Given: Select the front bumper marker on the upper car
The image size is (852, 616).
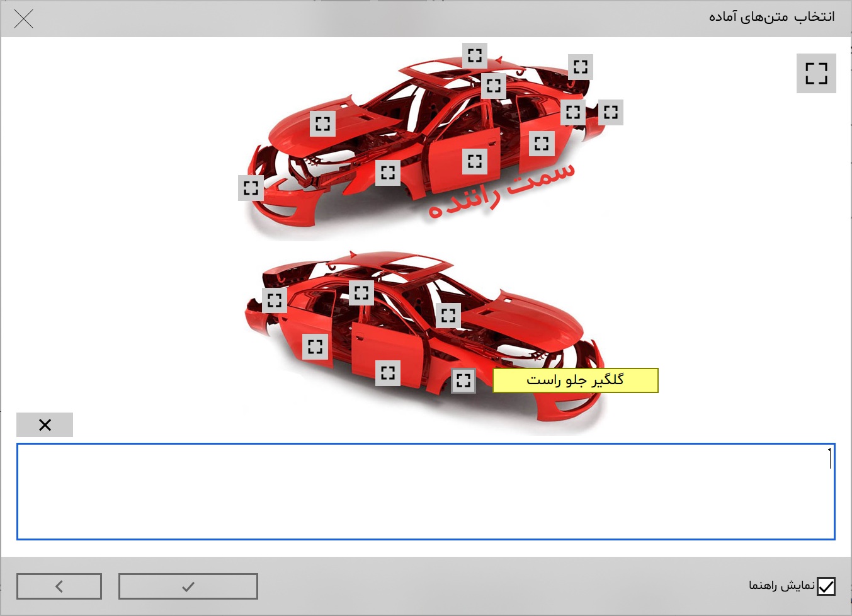Looking at the screenshot, I should pos(251,188).
